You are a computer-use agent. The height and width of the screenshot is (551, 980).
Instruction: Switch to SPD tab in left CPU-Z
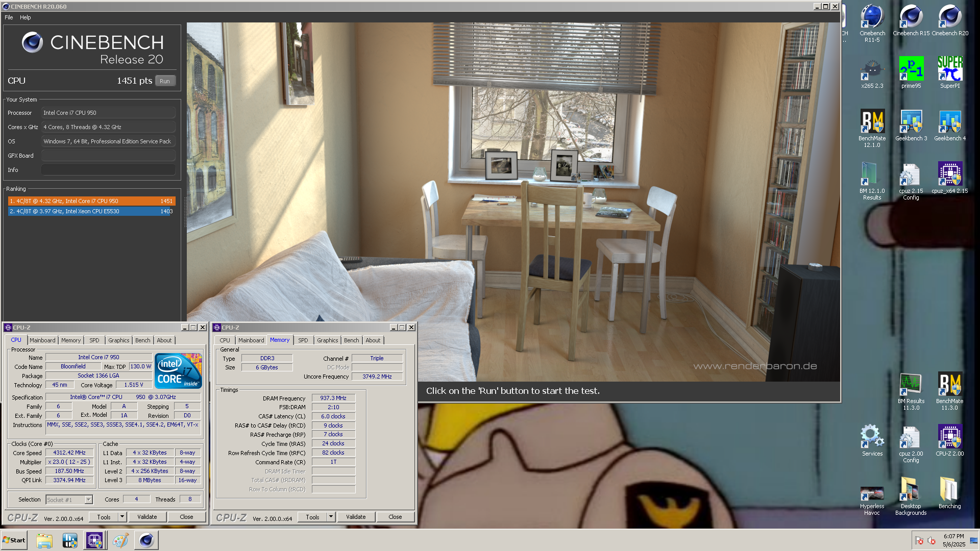[94, 340]
